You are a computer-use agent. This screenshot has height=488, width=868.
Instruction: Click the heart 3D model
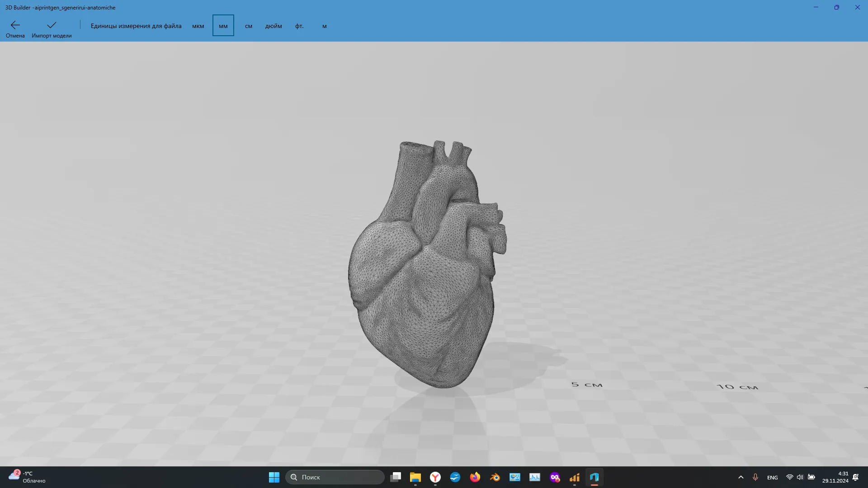point(425,271)
